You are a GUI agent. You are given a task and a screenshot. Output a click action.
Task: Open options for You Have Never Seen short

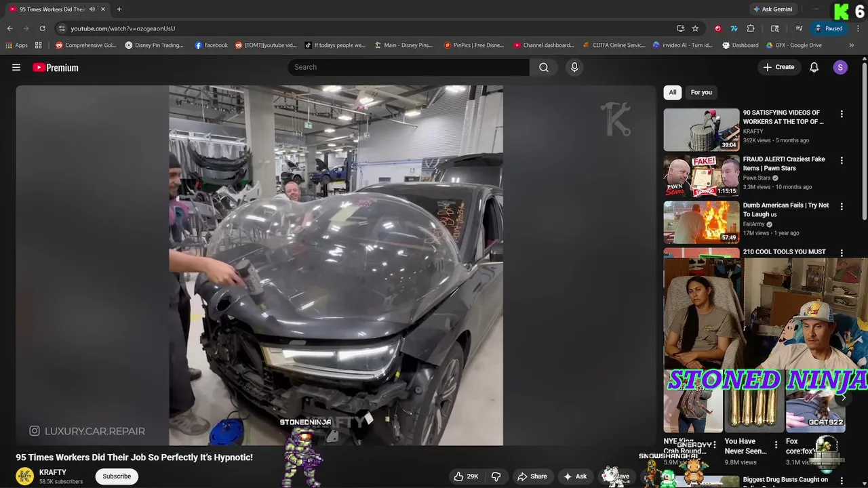coord(776,445)
